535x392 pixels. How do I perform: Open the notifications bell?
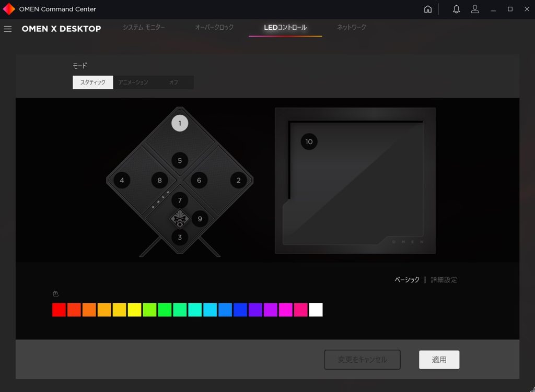[456, 9]
